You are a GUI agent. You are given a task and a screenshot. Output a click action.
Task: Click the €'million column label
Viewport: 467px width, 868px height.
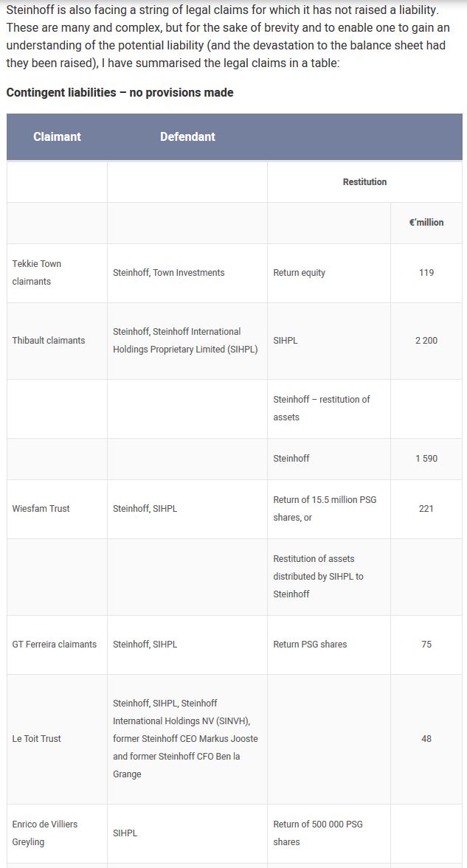[426, 222]
